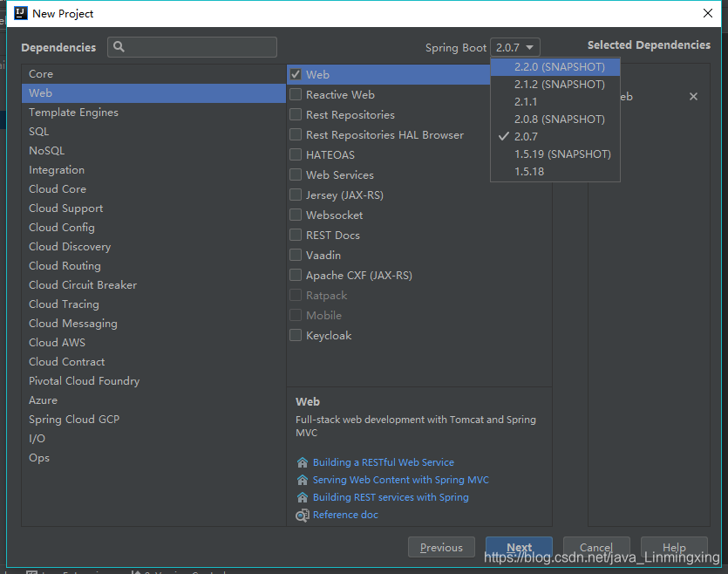Open Help for this dialog

pyautogui.click(x=674, y=547)
